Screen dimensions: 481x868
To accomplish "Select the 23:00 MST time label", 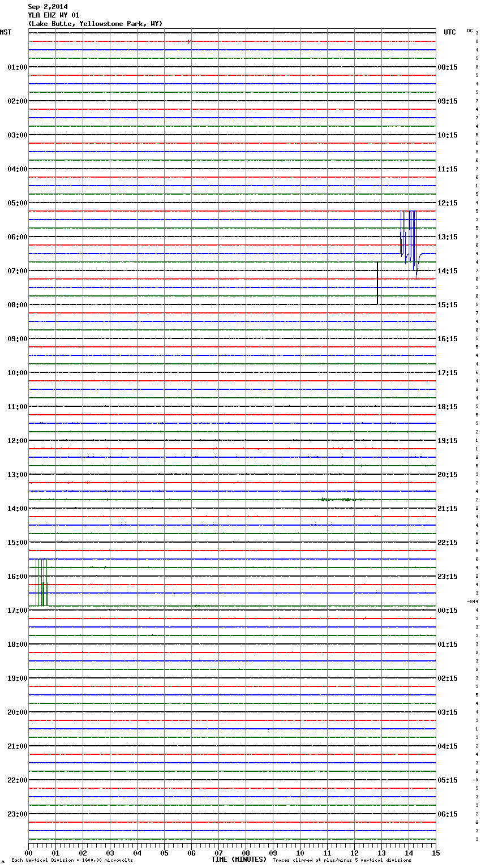I will (18, 814).
